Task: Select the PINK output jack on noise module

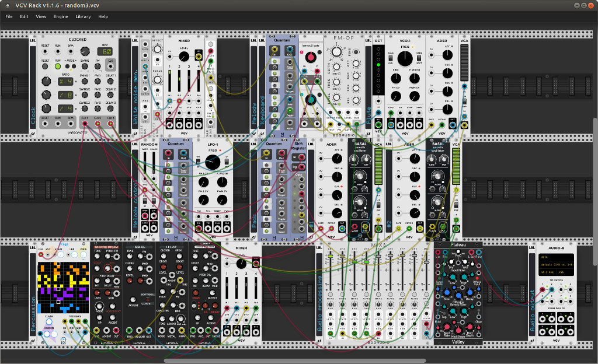Action: pyautogui.click(x=145, y=66)
